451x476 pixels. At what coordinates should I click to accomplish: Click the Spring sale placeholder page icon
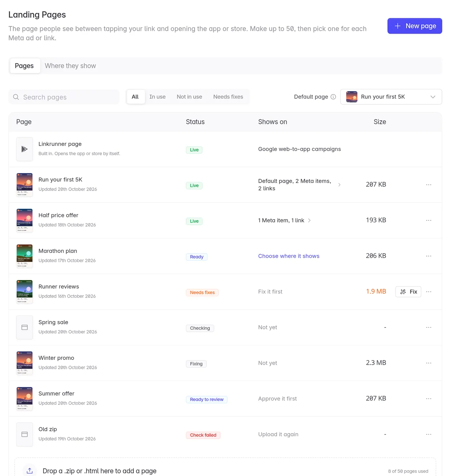(24, 327)
